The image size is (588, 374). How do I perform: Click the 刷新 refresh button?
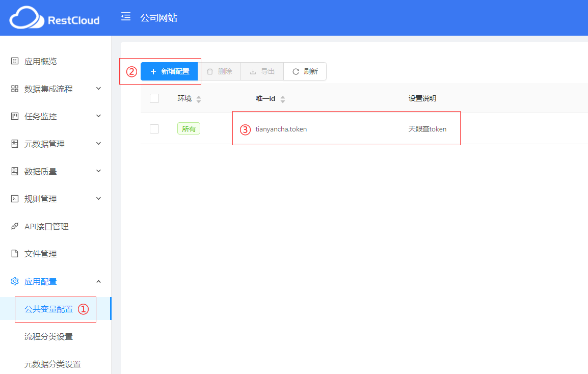pos(305,71)
